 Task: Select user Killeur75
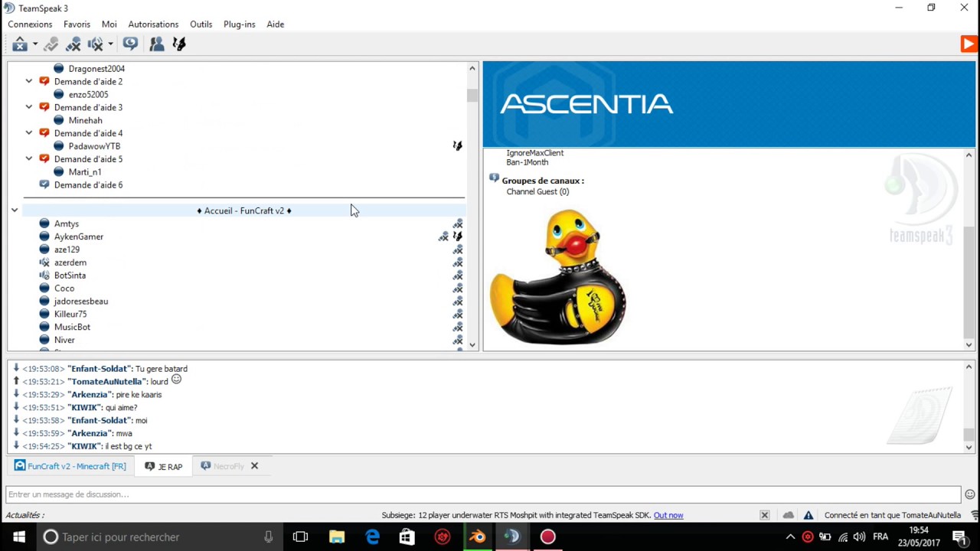click(70, 314)
